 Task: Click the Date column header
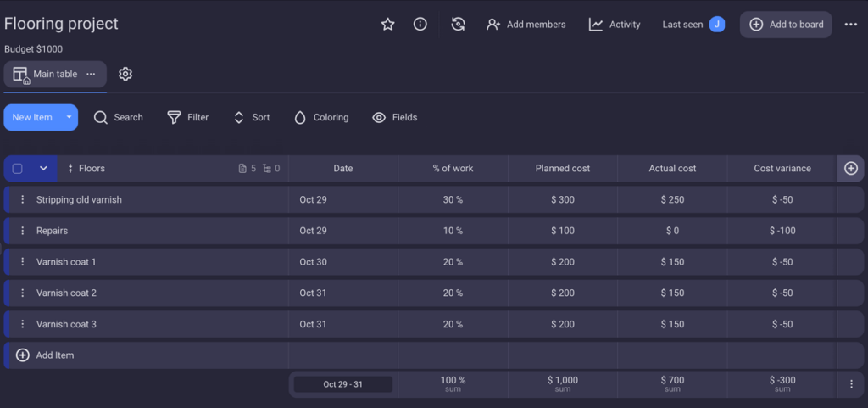pyautogui.click(x=343, y=168)
